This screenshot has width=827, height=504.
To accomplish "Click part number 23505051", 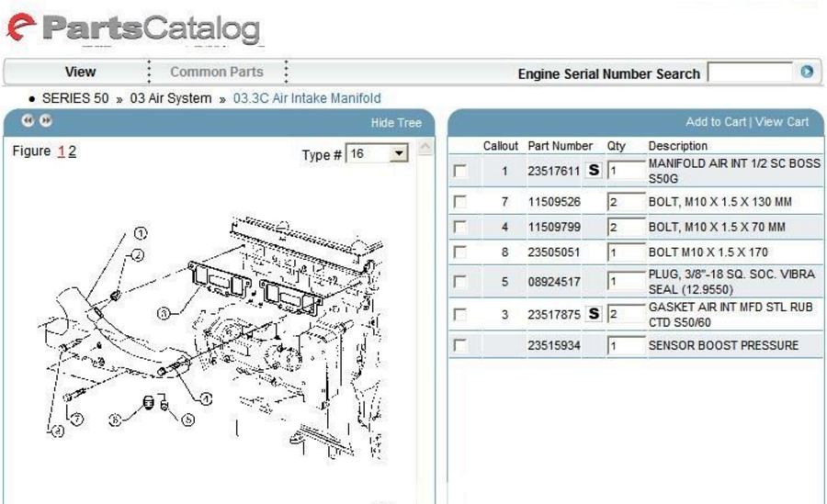I will point(554,252).
